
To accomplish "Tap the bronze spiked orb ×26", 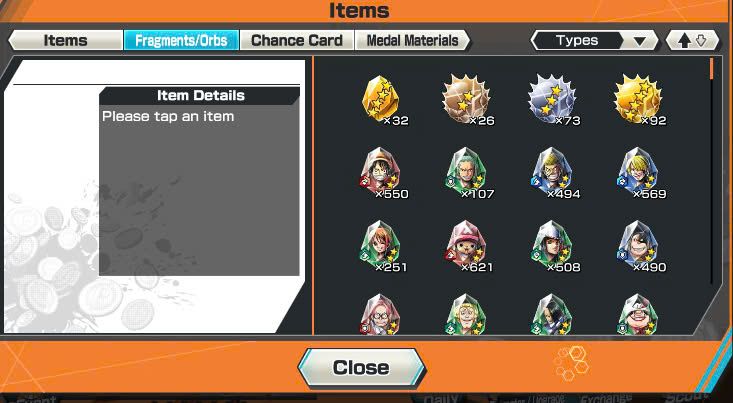I will [466, 100].
